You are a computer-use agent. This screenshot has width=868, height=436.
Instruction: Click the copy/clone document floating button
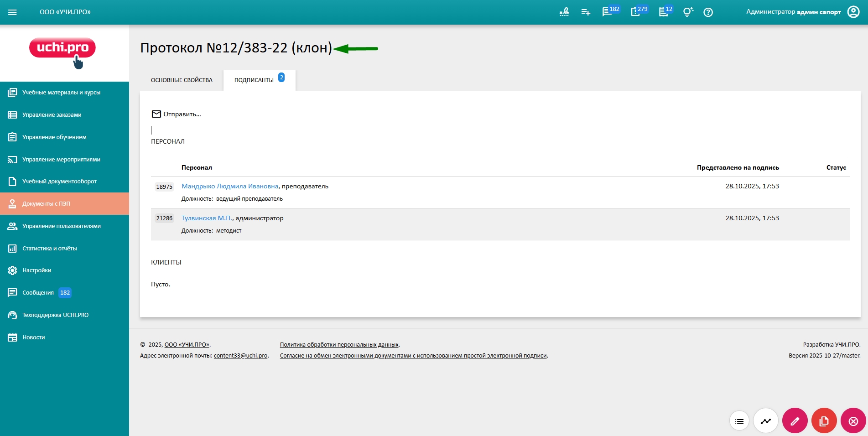824,421
